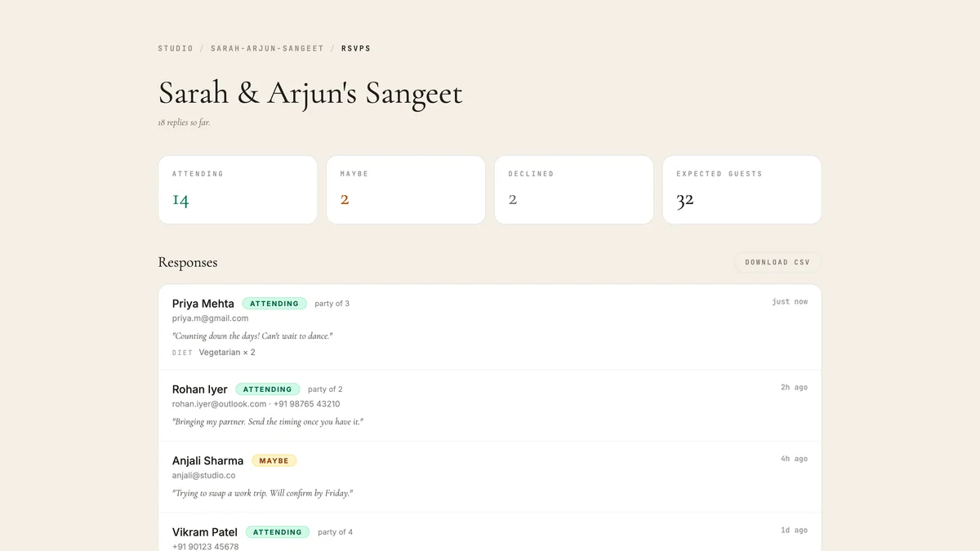The image size is (980, 551).
Task: Click the email priya.m@gmail.com
Action: coord(211,318)
